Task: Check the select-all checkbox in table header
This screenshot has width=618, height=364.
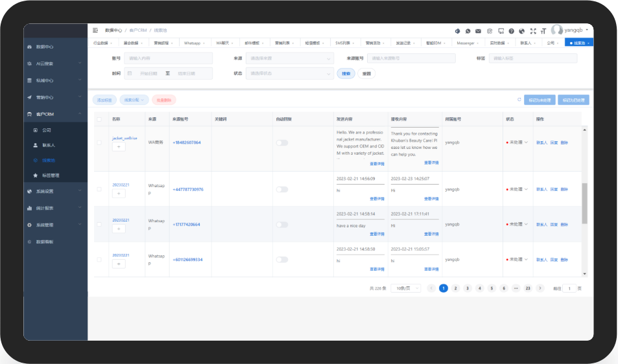Action: pyautogui.click(x=99, y=119)
